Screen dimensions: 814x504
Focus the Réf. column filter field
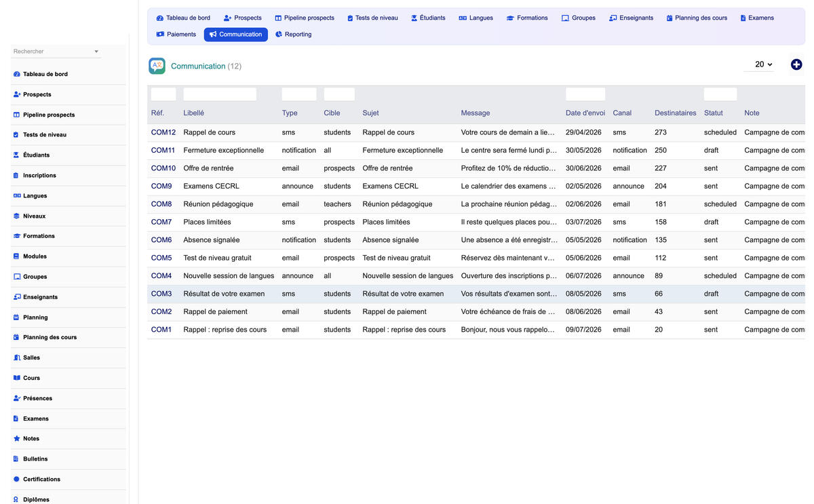point(163,94)
